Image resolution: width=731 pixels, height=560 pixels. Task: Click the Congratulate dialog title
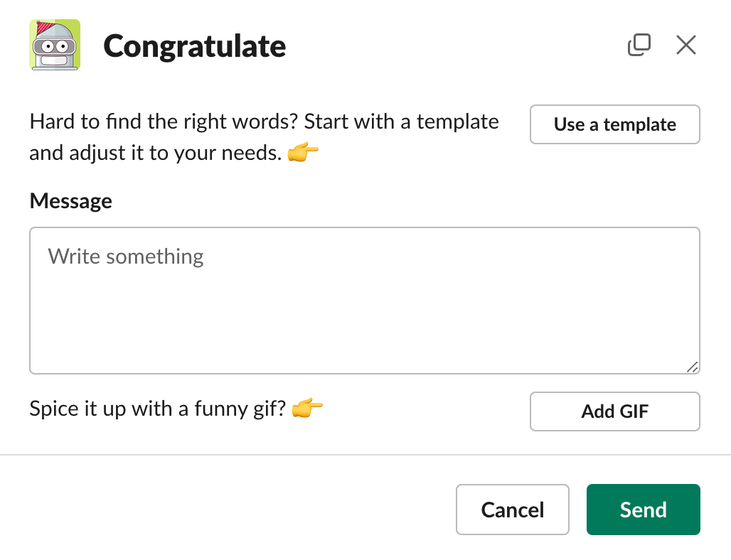195,46
